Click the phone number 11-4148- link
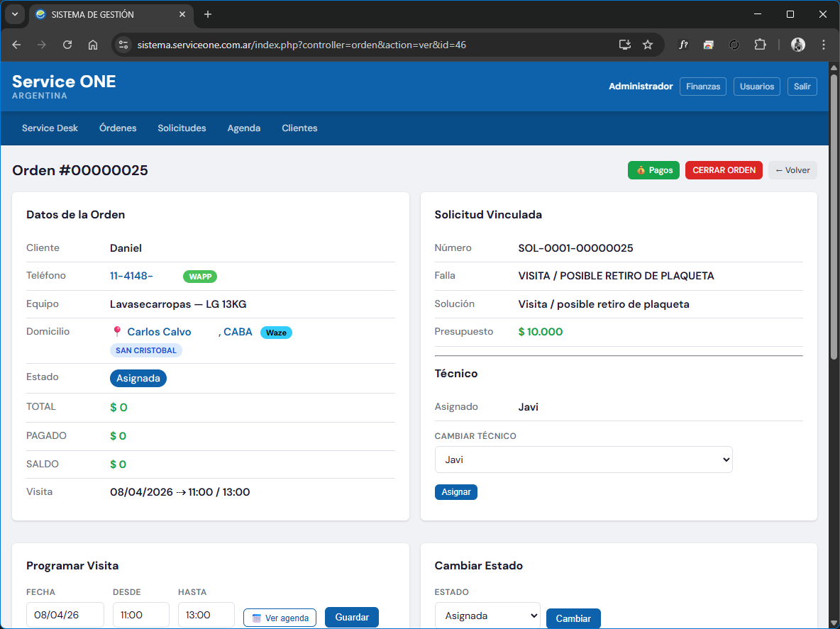Viewport: 840px width, 629px height. 131,276
